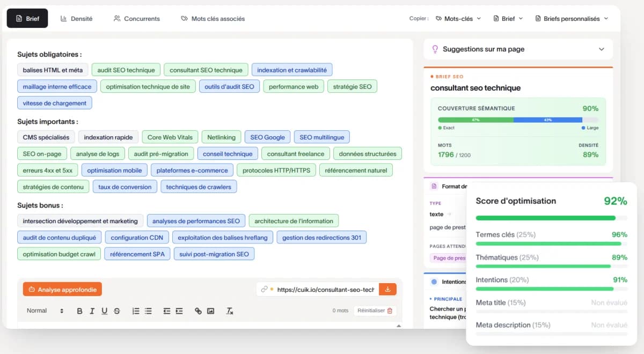Insert an image with picture icon
Screen dimensions: 644x354
pyautogui.click(x=210, y=311)
